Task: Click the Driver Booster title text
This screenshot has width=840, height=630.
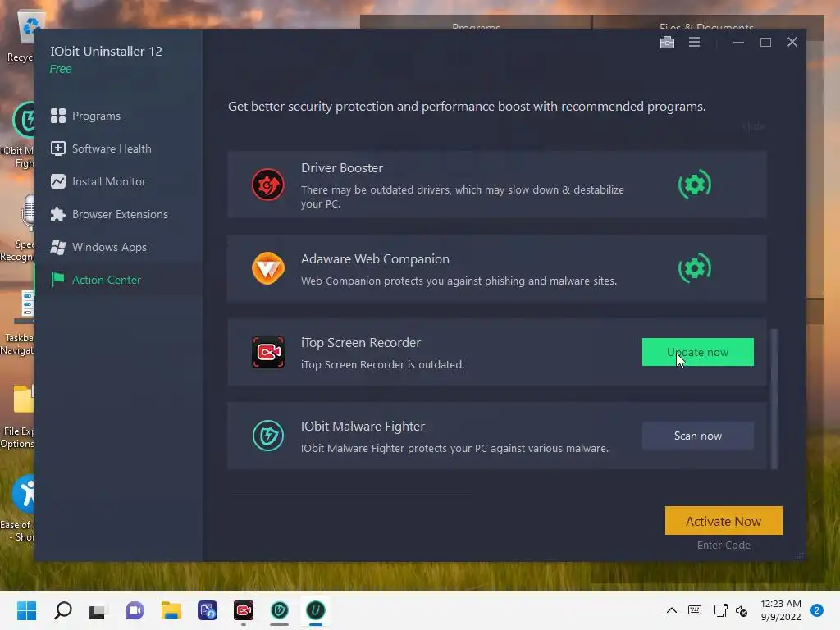Action: (x=342, y=167)
